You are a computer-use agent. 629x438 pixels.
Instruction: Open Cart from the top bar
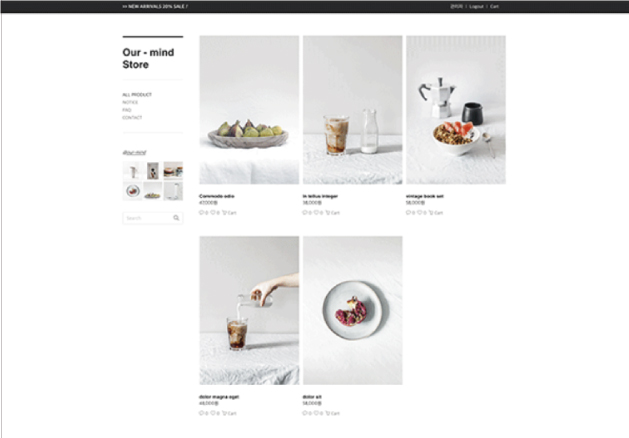pyautogui.click(x=494, y=6)
